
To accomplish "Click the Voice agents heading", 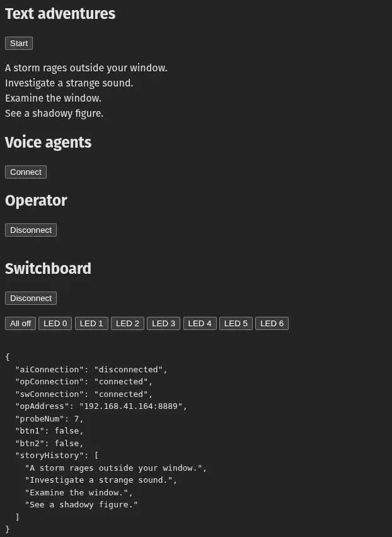I will pyautogui.click(x=49, y=142).
